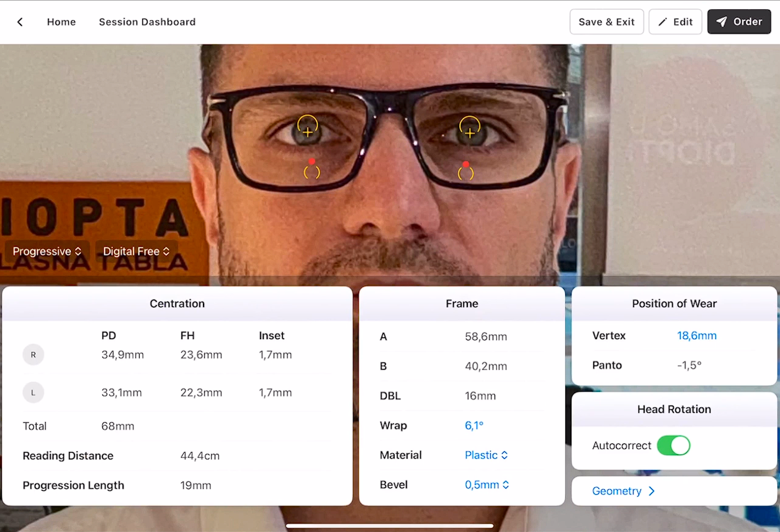Disable the Autocorrect head rotation switch

point(673,445)
